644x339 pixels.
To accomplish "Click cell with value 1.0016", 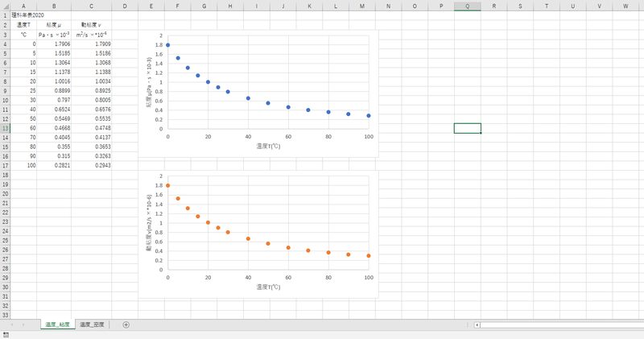I will coord(54,81).
